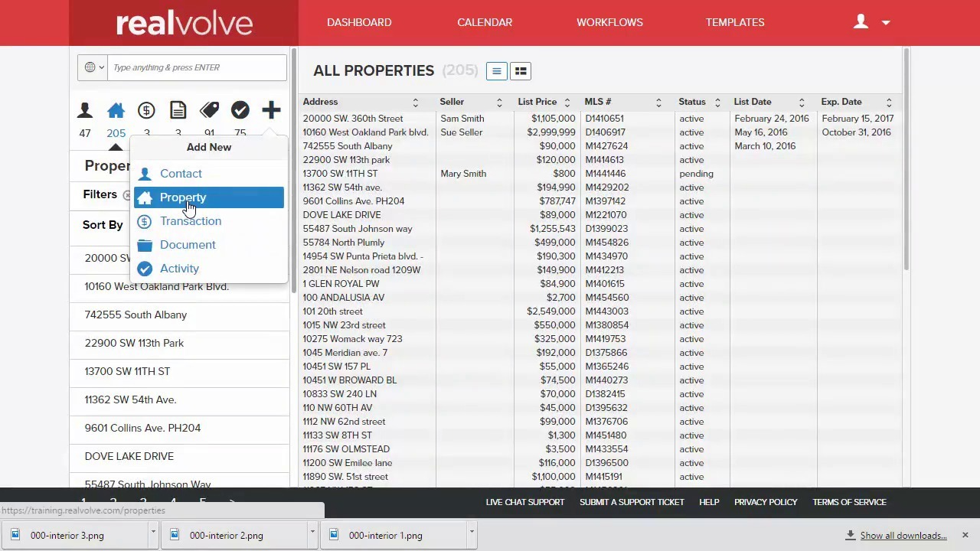This screenshot has height=551, width=980.
Task: Click the sidebar vertical scrollbar
Action: [x=293, y=170]
